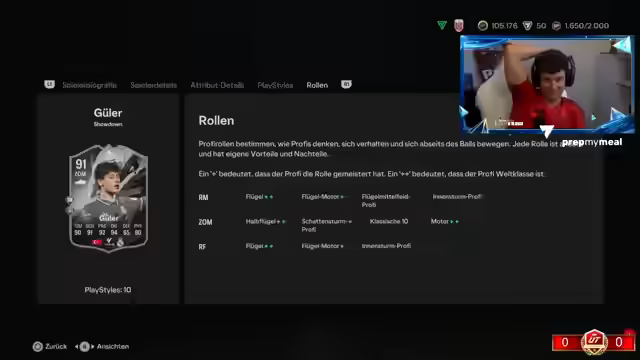
Task: Select the Zurück back button
Action: click(x=50, y=347)
